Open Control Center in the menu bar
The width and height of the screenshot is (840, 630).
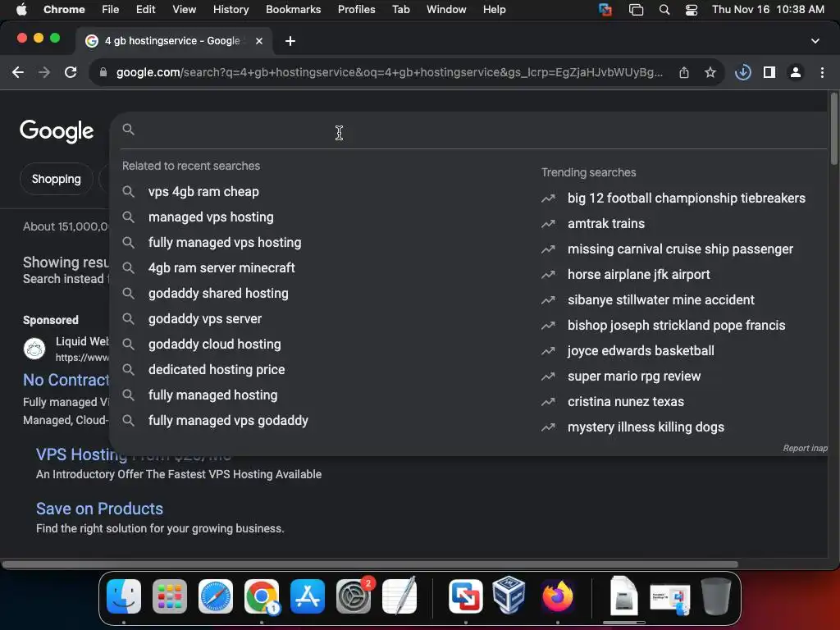coord(692,10)
